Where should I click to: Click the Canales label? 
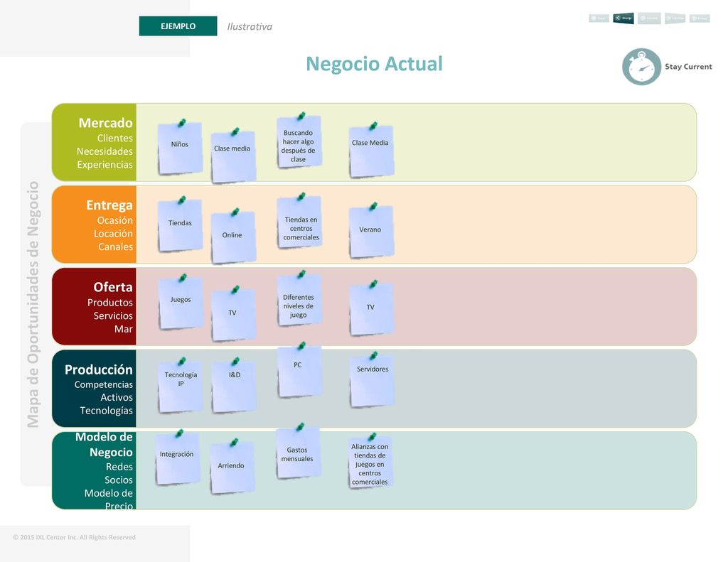(115, 247)
